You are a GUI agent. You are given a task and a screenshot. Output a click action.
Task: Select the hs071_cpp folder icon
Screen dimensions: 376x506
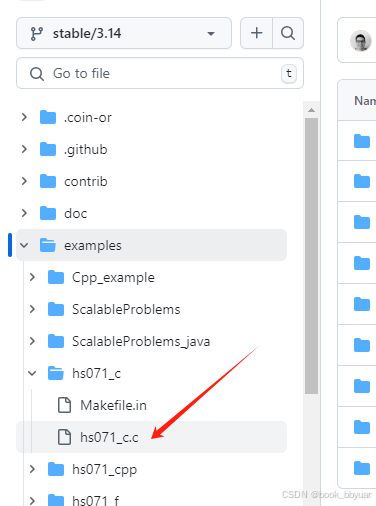pyautogui.click(x=56, y=469)
